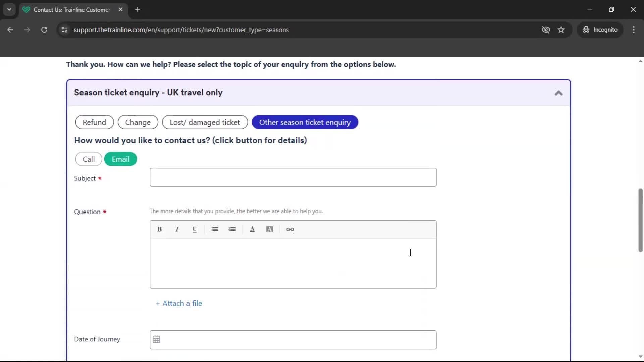Insert a bulleted list
The width and height of the screenshot is (644, 362).
pos(215,229)
